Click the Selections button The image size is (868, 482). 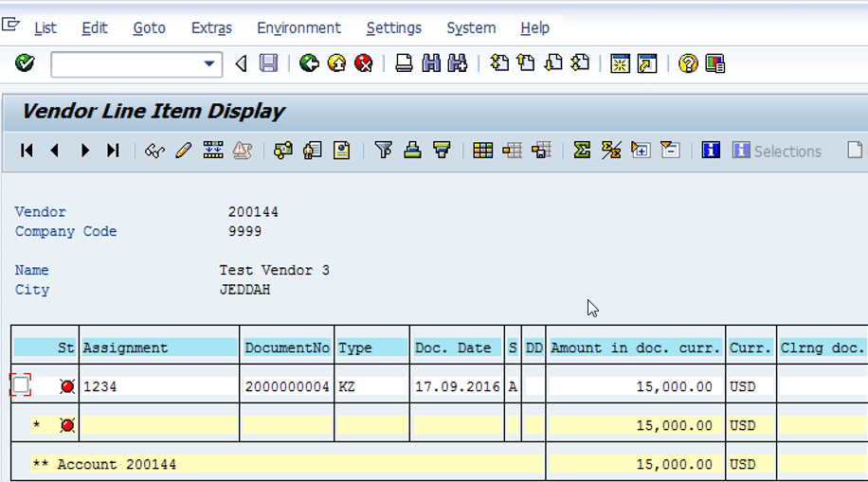pyautogui.click(x=777, y=152)
